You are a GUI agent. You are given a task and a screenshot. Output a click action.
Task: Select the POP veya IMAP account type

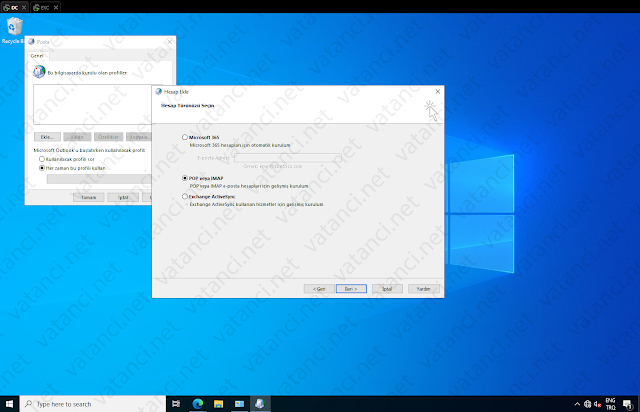tap(185, 178)
